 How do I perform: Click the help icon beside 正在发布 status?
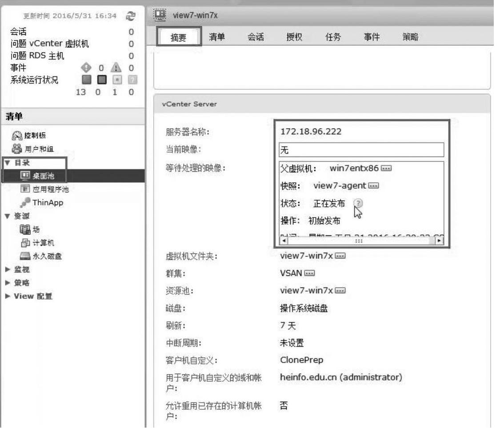pyautogui.click(x=358, y=203)
